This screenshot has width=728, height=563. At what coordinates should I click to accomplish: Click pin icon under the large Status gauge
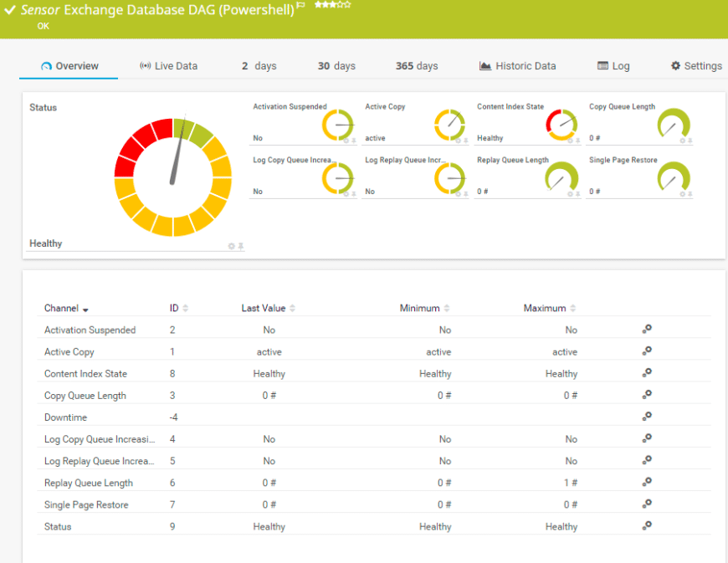240,246
